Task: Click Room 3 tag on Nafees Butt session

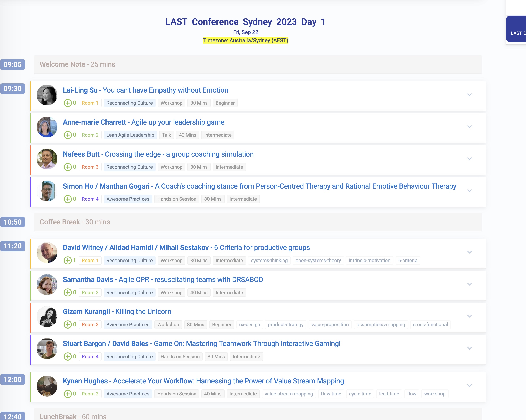Action: [90, 167]
